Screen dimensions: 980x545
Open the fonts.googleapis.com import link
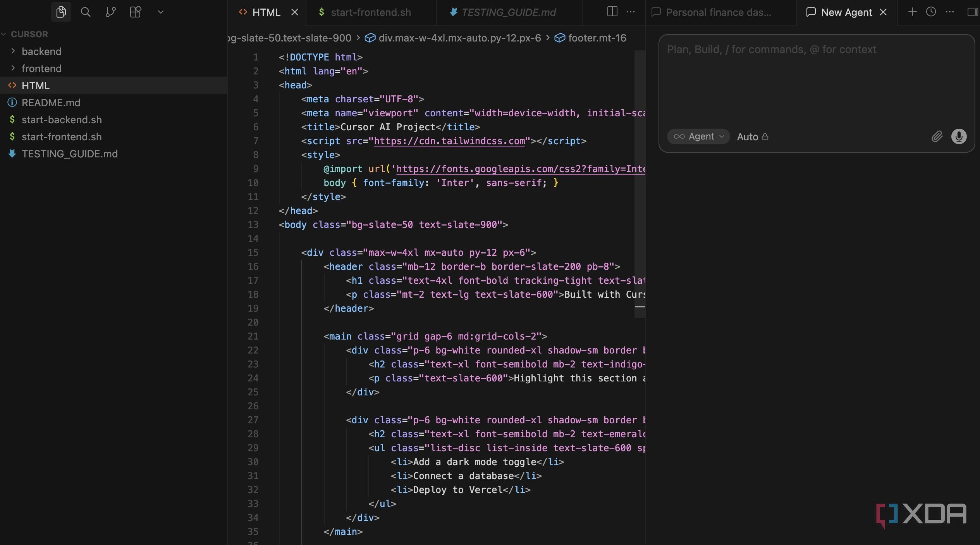pyautogui.click(x=521, y=169)
